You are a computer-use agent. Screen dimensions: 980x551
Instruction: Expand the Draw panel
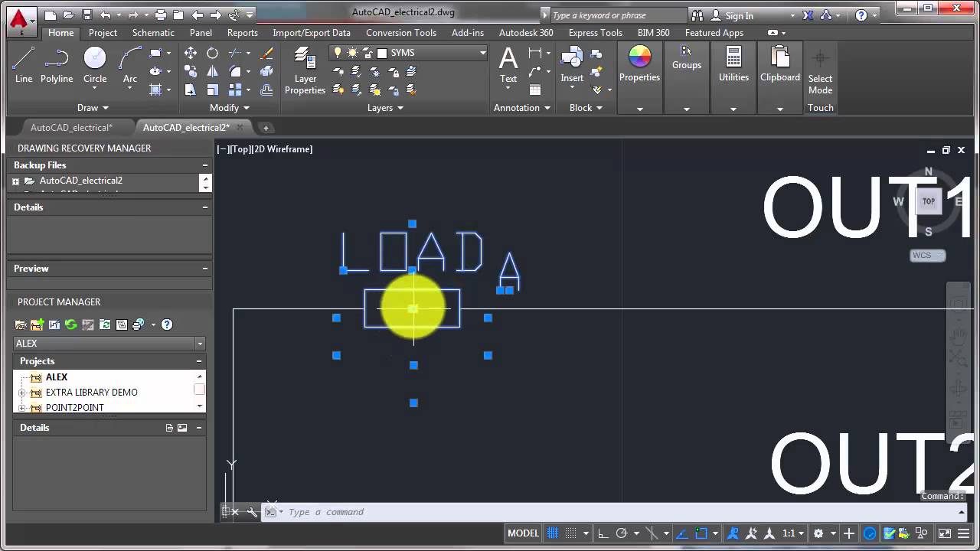[x=93, y=108]
